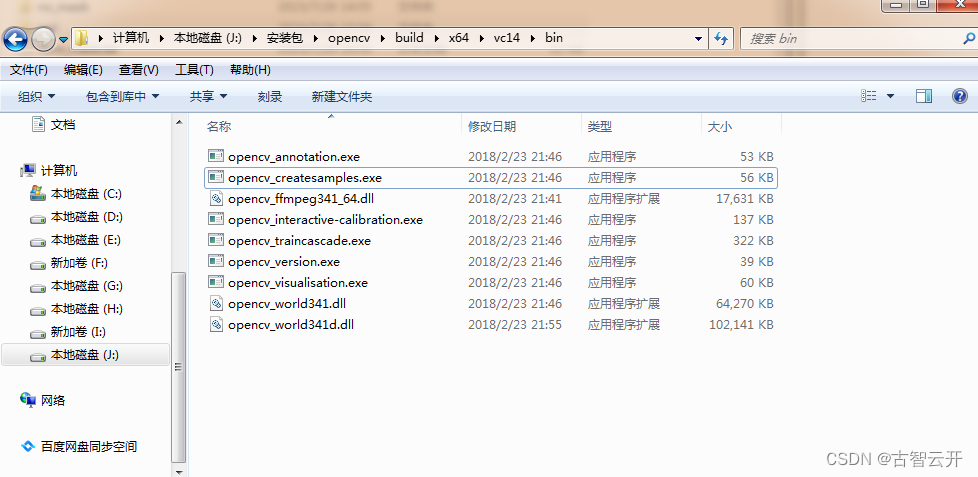Click the refresh icon next to address bar
978x477 pixels.
click(721, 39)
